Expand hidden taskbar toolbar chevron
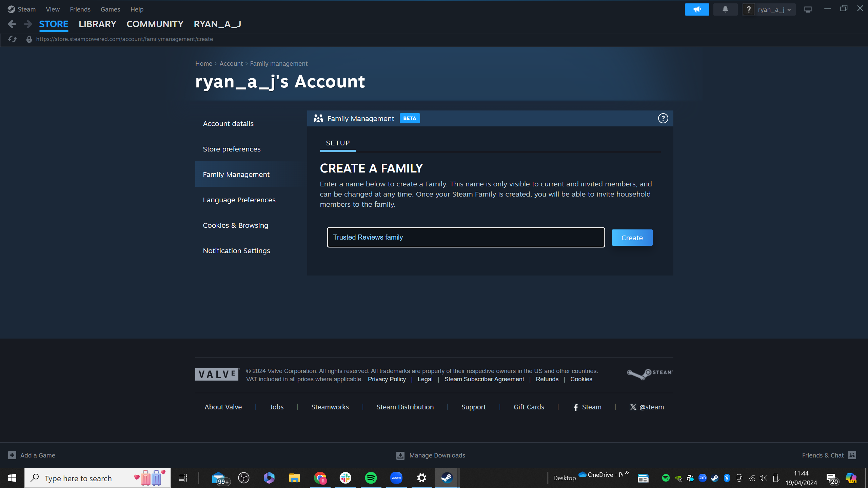868x488 pixels. (x=627, y=472)
